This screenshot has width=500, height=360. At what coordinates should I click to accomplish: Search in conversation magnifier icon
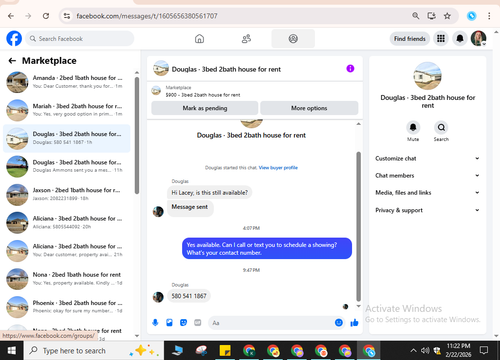coord(441,127)
